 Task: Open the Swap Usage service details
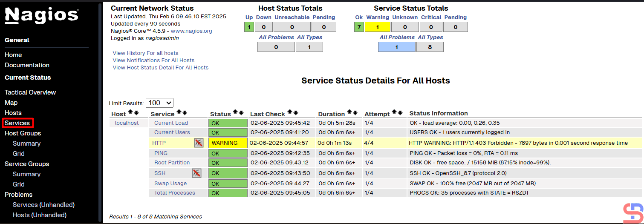170,184
